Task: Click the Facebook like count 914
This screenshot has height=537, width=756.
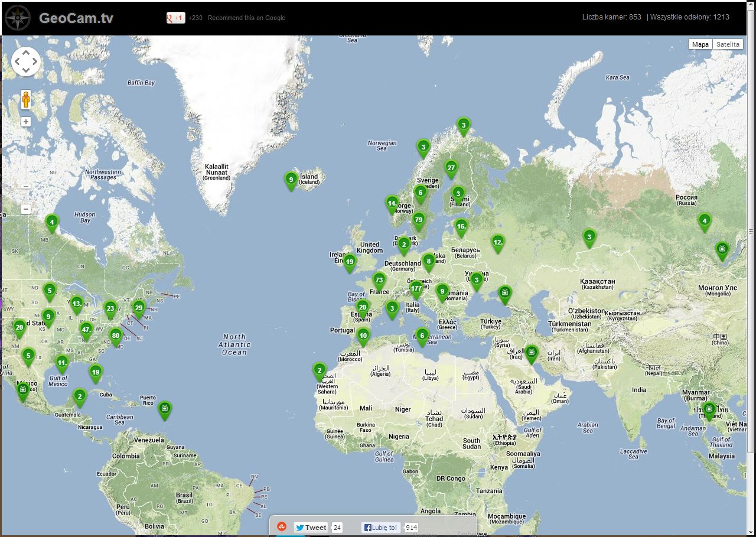Action: 411,528
